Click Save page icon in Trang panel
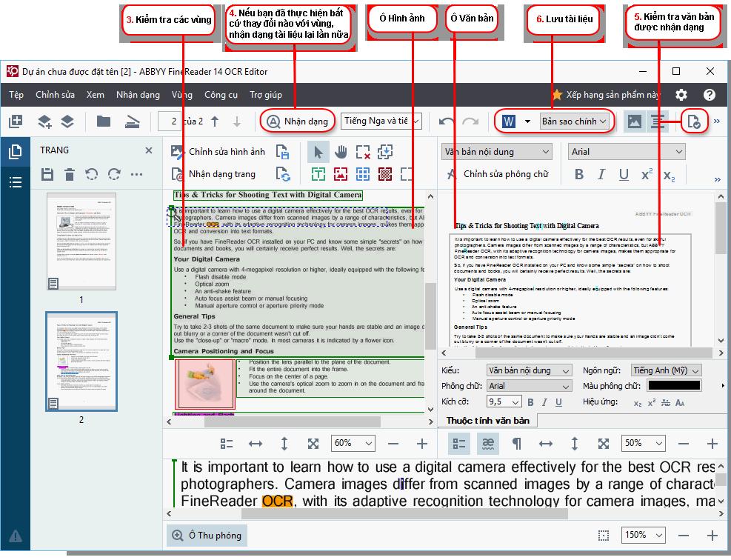Viewport: 731px width, 560px height. [47, 174]
